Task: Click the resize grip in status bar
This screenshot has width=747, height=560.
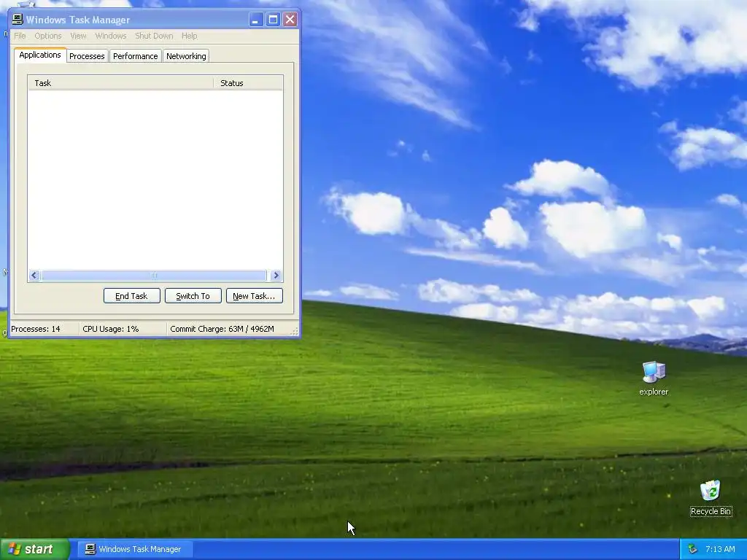Action: point(295,331)
